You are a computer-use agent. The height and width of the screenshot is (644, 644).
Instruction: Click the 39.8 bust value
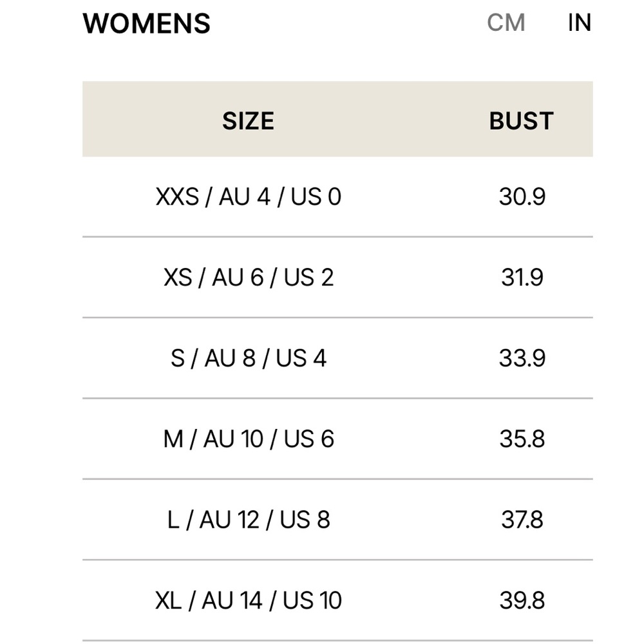coord(522,600)
